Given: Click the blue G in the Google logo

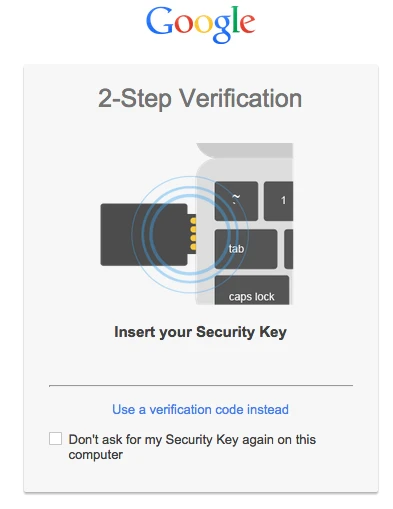Looking at the screenshot, I should (159, 21).
